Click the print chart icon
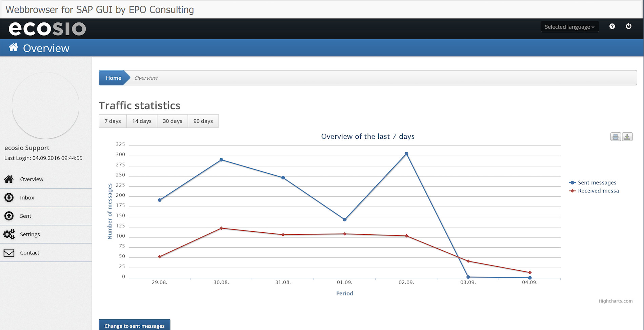644x330 pixels. point(615,137)
